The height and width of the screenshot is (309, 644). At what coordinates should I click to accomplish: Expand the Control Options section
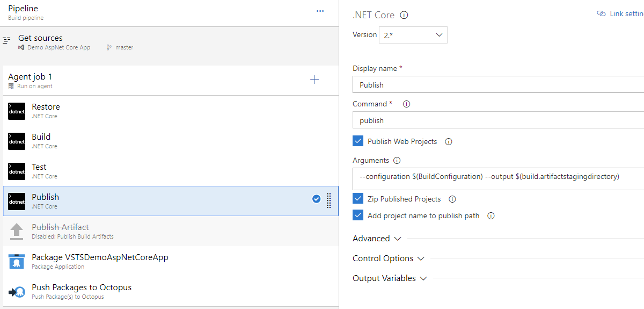[389, 258]
